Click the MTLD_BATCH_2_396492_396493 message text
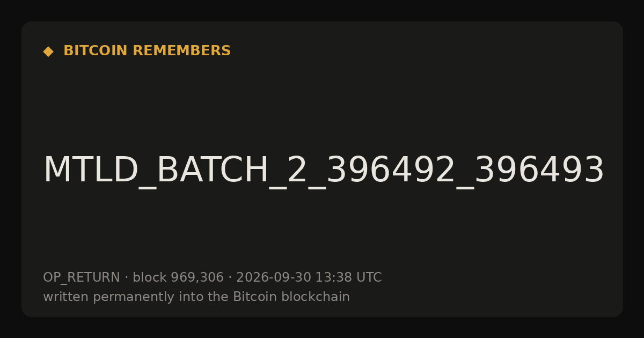 (x=324, y=171)
